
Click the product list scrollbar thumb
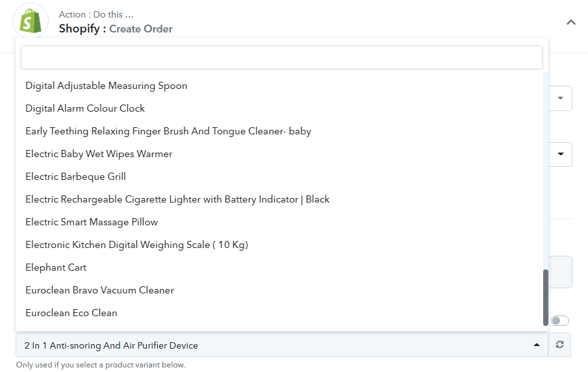tap(545, 297)
